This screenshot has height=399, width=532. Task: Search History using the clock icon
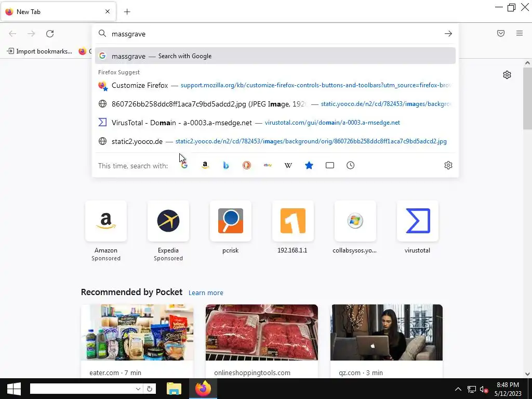351,165
